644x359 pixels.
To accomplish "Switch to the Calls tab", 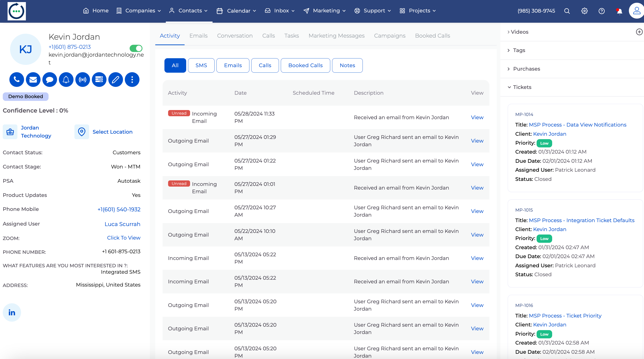I will (268, 36).
